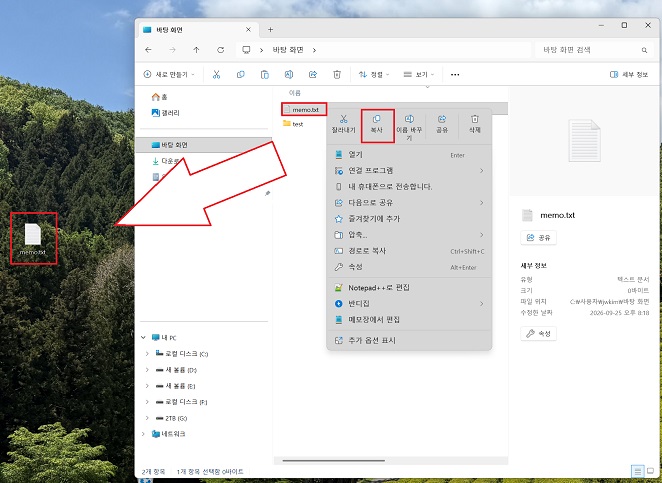Select 다운로드 in the navigation pane
Screen dimensions: 662x483
point(166,161)
